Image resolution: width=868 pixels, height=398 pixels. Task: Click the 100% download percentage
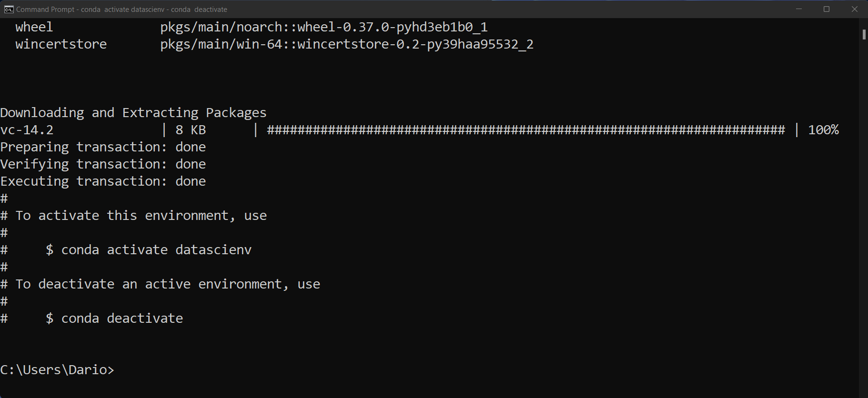(823, 130)
